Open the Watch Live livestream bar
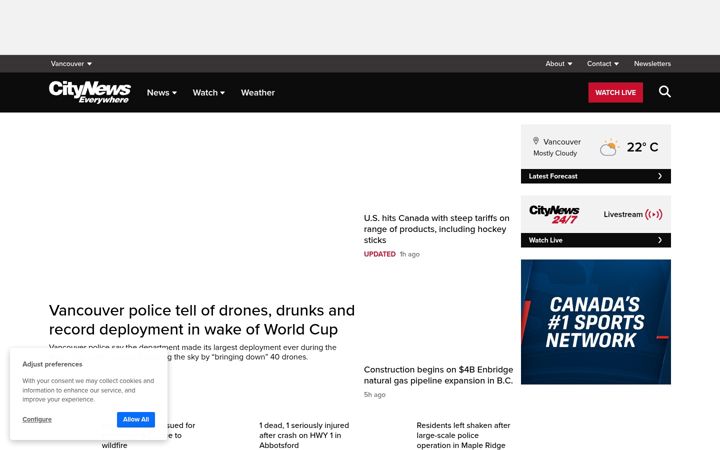Viewport: 720px width, 450px height. point(596,240)
